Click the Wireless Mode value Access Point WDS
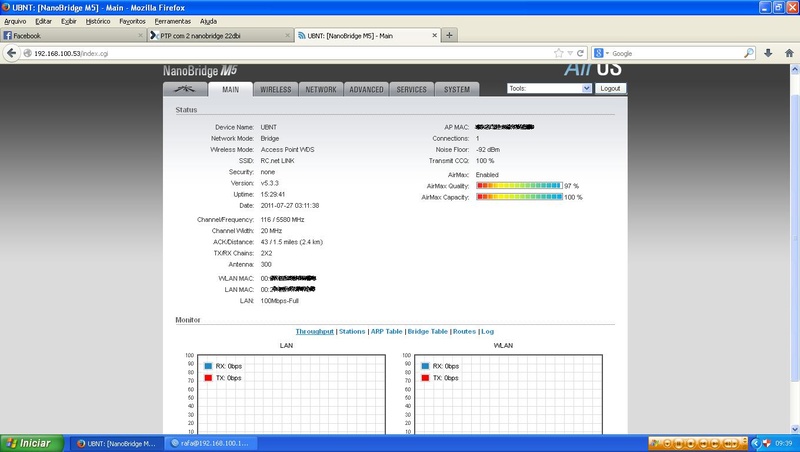The width and height of the screenshot is (800, 452). pyautogui.click(x=287, y=149)
